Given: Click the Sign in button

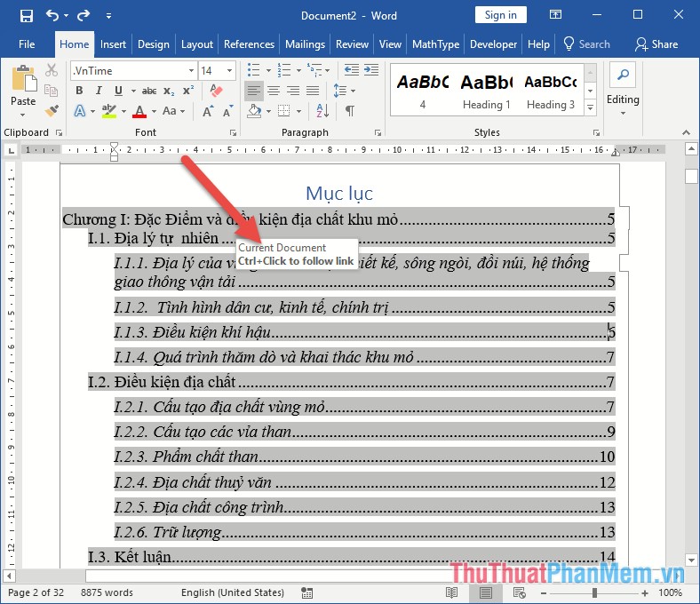Looking at the screenshot, I should 500,15.
